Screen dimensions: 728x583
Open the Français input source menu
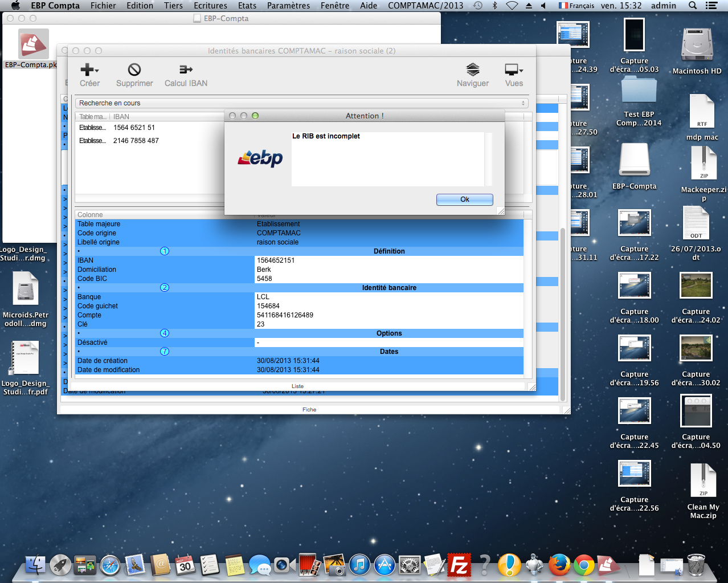(576, 6)
